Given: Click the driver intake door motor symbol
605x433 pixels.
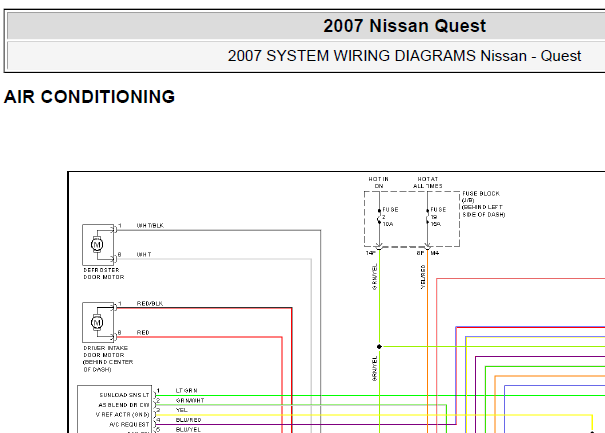Looking at the screenshot, I should tap(97, 322).
